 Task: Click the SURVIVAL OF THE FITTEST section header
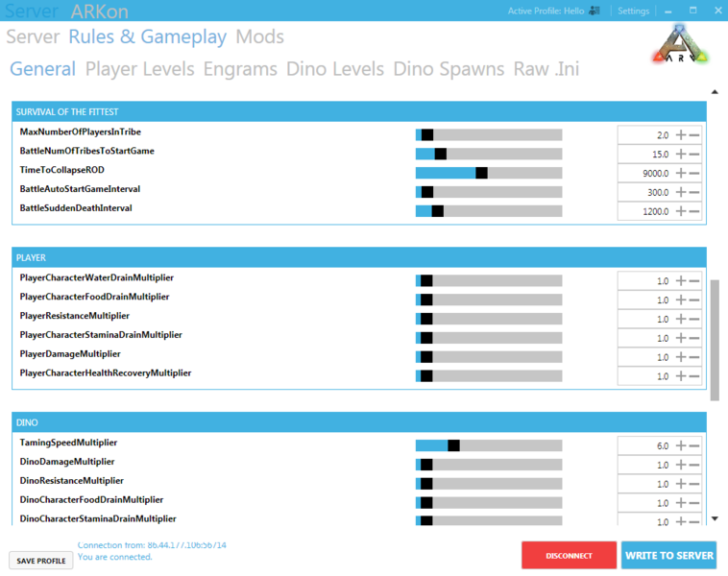pos(359,112)
